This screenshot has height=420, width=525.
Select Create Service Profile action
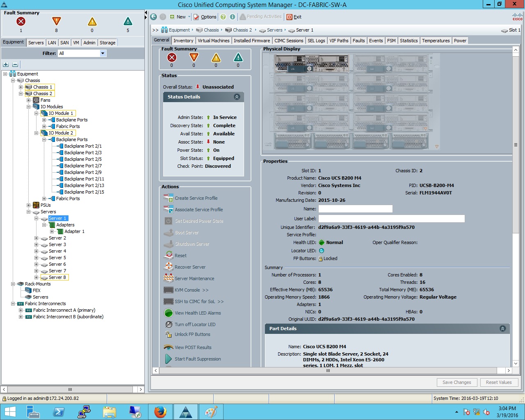click(196, 198)
